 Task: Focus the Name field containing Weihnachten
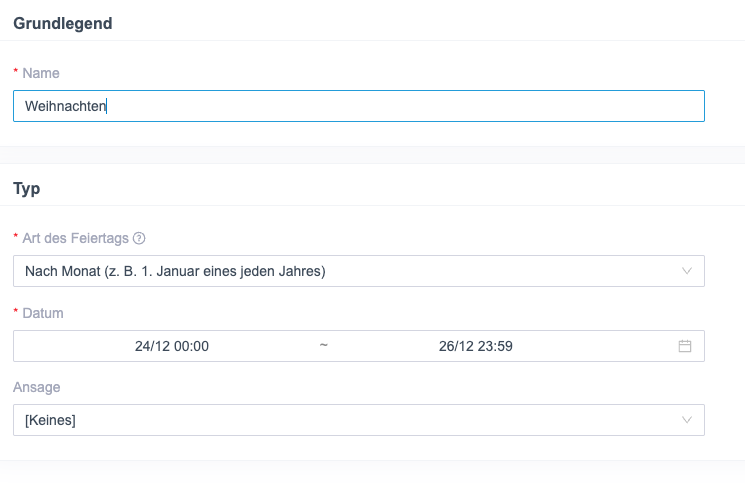click(x=400, y=106)
